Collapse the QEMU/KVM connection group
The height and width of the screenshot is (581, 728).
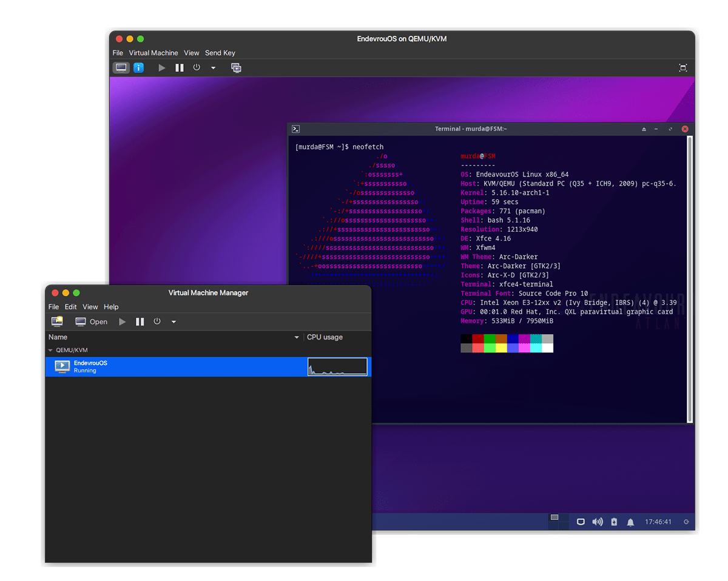(50, 350)
